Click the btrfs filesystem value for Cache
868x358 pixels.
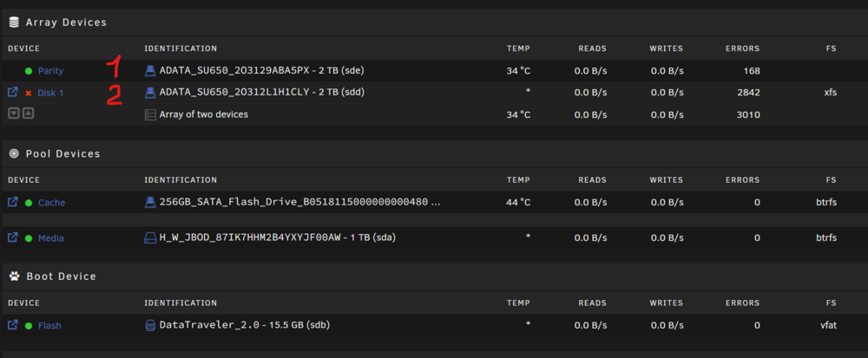coord(826,203)
